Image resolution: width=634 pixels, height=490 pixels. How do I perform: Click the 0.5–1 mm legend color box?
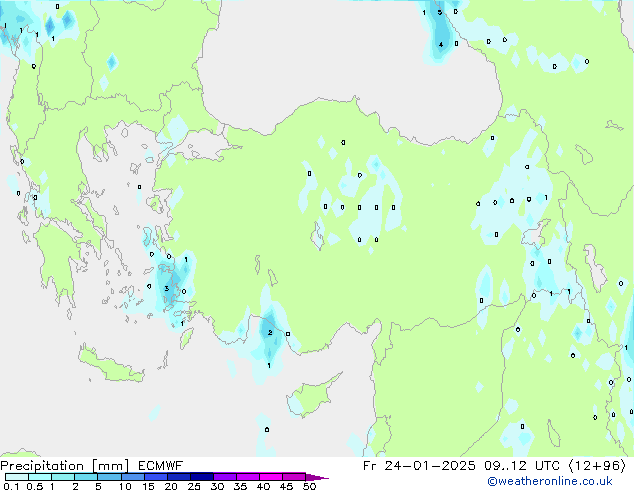(40, 477)
